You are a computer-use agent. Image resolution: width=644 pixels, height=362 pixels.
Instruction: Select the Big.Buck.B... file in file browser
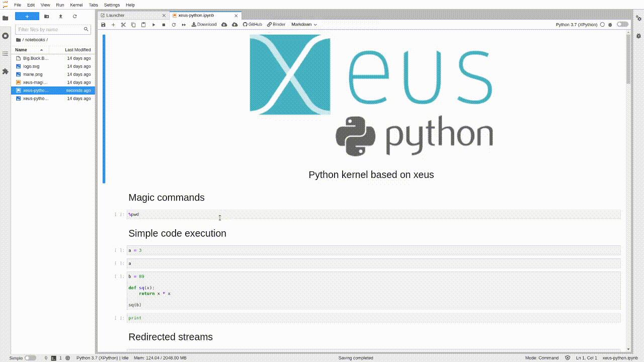coord(53,58)
